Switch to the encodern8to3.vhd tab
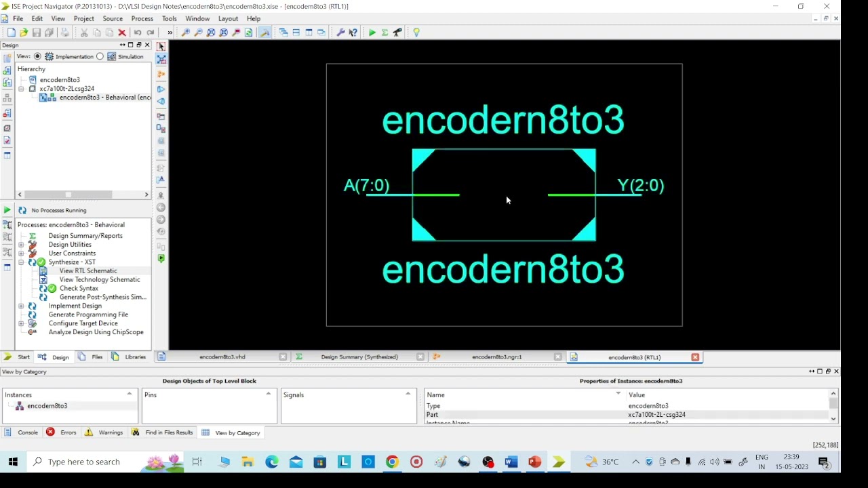Screen dimensions: 868x488 coord(222,357)
